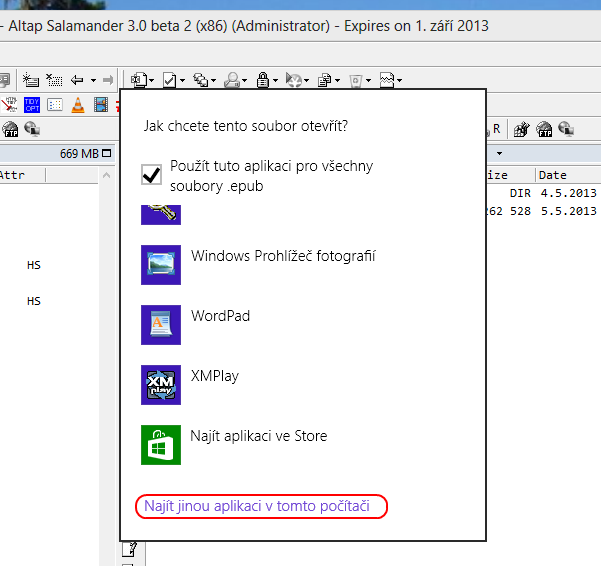Open dropdown arrow next to the back arrow

click(x=93, y=80)
